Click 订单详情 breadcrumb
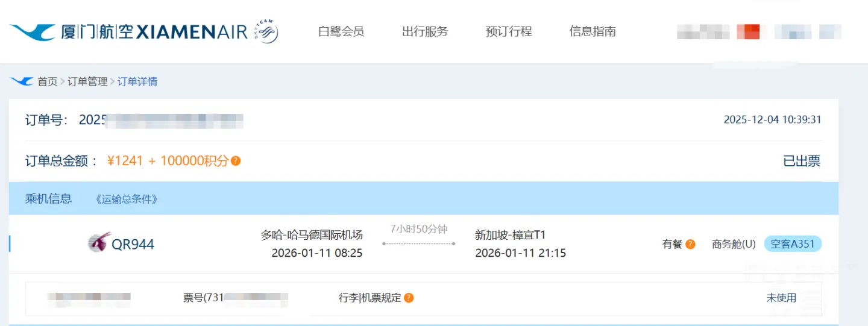 coord(137,81)
